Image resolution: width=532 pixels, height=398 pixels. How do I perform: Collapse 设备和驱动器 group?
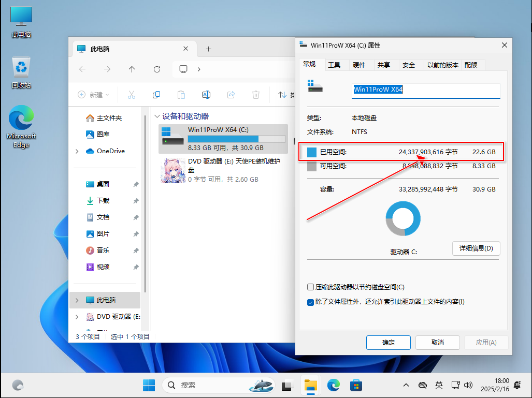click(x=157, y=116)
